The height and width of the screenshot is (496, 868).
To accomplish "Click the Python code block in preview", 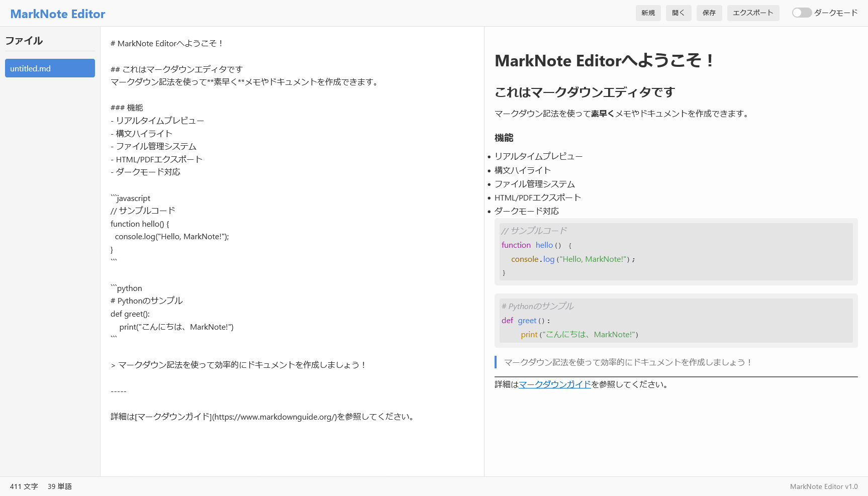I will pyautogui.click(x=676, y=321).
